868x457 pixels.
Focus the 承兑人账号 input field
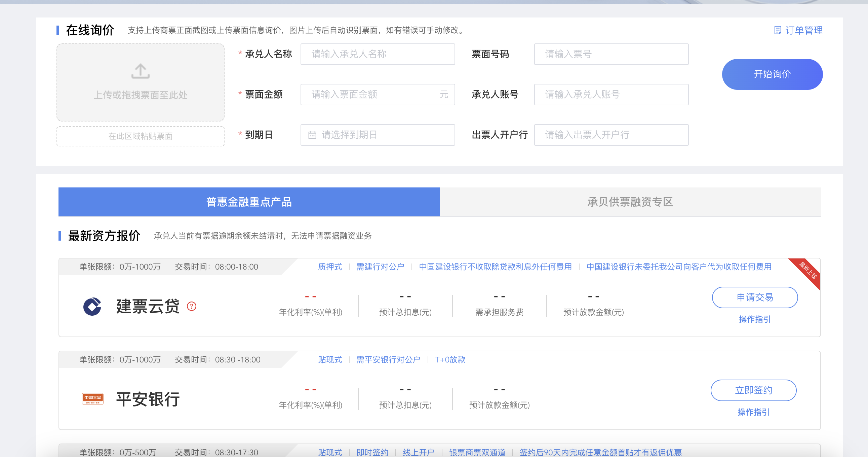point(611,95)
